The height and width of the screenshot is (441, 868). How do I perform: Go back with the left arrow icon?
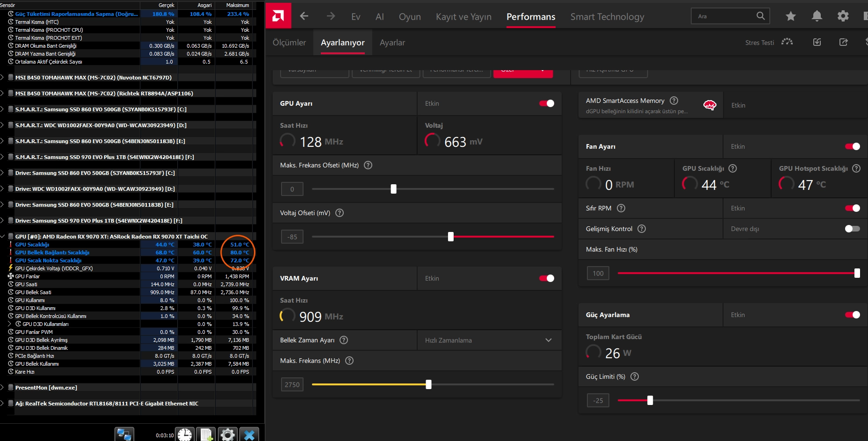click(x=304, y=16)
